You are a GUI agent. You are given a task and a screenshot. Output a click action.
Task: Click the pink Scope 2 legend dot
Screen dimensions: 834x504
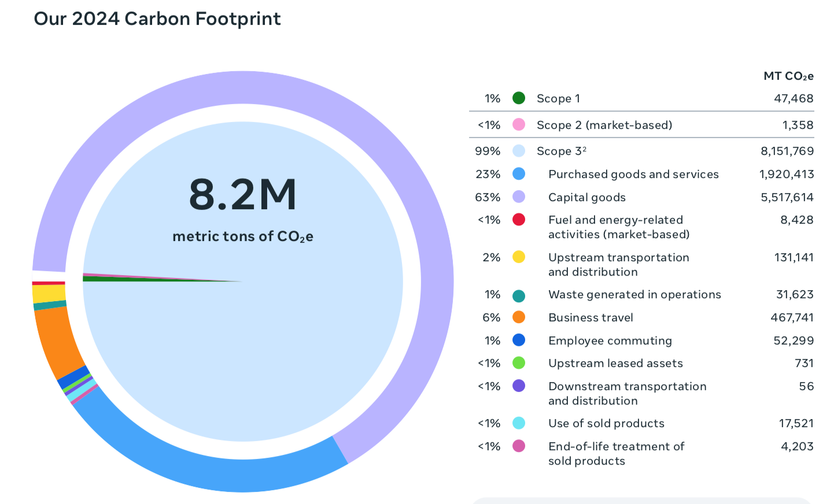[519, 125]
